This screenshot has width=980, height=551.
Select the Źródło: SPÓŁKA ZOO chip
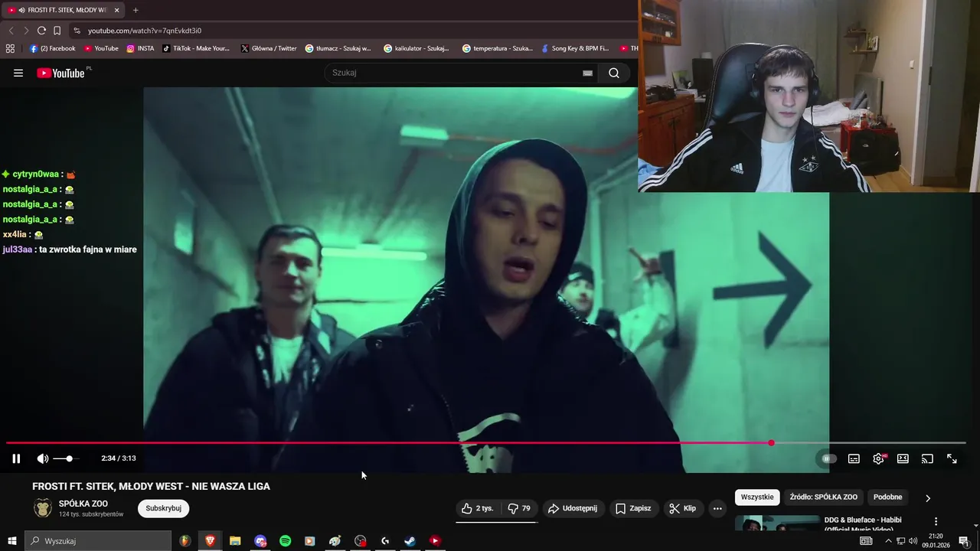[824, 497]
